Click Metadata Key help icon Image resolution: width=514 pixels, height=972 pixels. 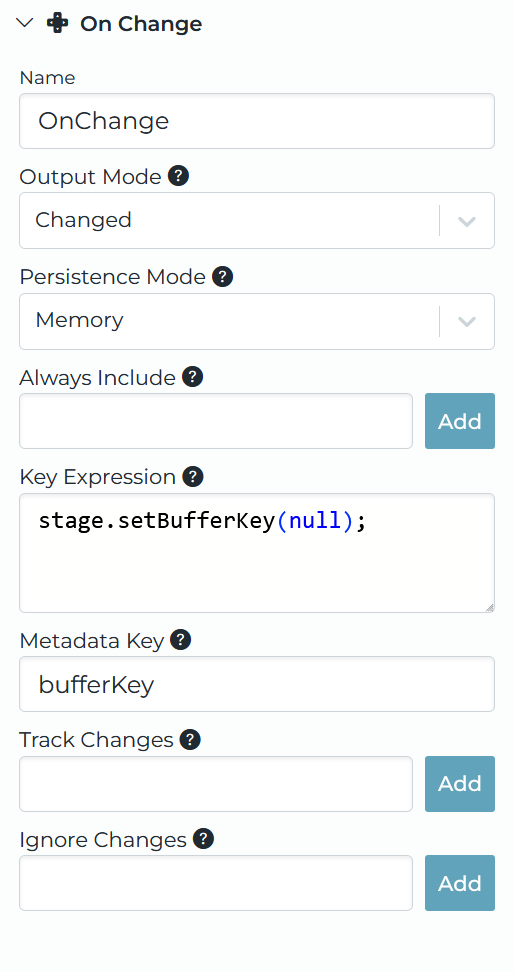[180, 640]
